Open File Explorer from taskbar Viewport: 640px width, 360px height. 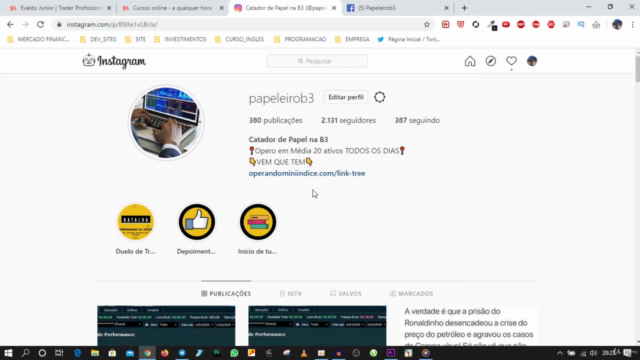pyautogui.click(x=95, y=353)
